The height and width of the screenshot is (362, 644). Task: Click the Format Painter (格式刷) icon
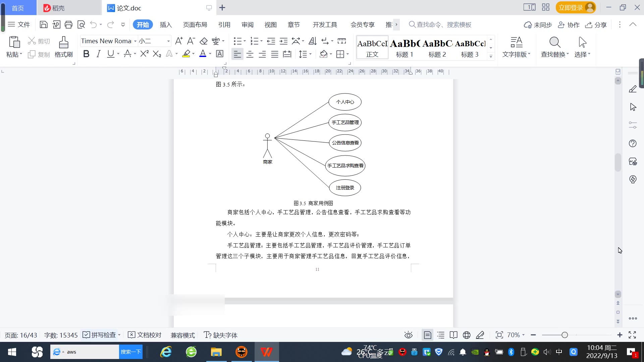63,43
